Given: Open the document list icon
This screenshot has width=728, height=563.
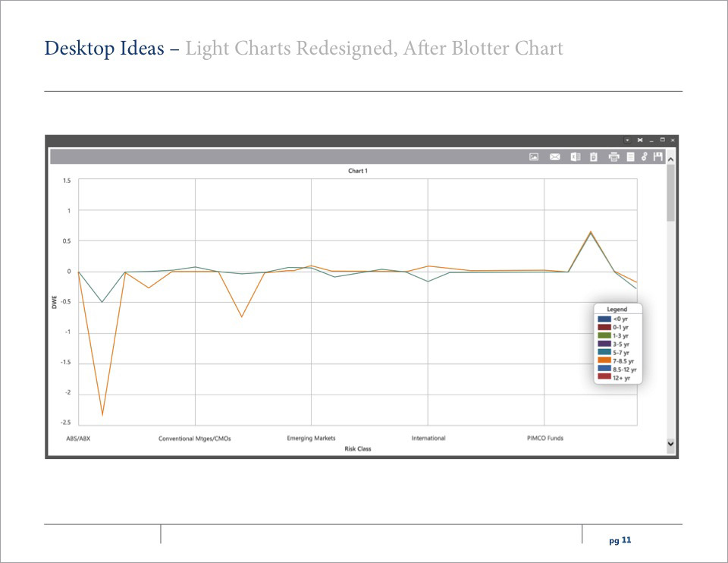Looking at the screenshot, I should click(629, 157).
